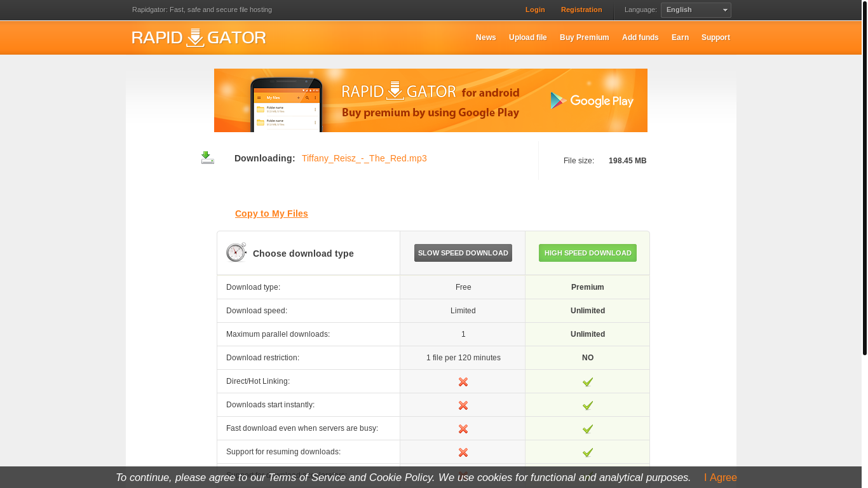Click the Rapidgator logo

coord(199,37)
